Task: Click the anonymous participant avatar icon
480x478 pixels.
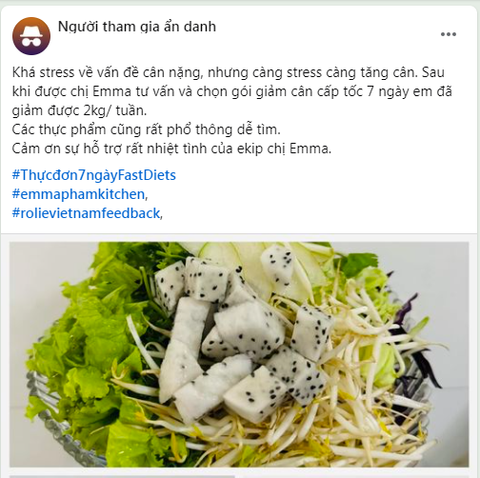Action: pos(31,36)
